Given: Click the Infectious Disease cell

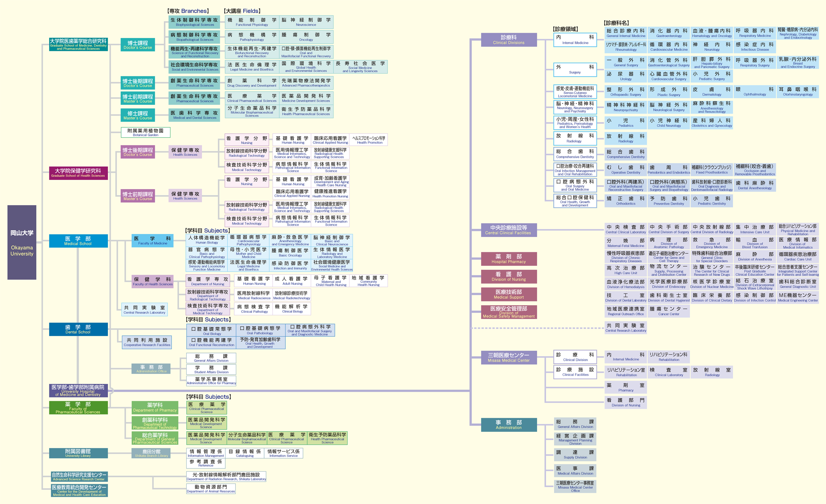Looking at the screenshot, I should 754,47.
